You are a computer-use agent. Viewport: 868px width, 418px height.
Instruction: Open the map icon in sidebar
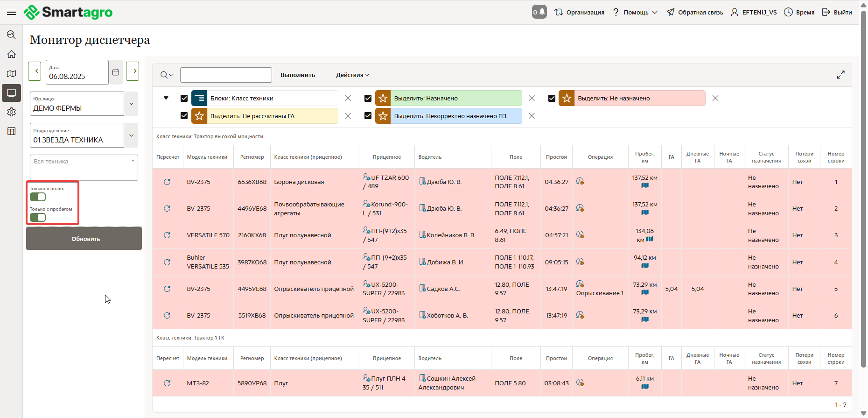[x=11, y=74]
